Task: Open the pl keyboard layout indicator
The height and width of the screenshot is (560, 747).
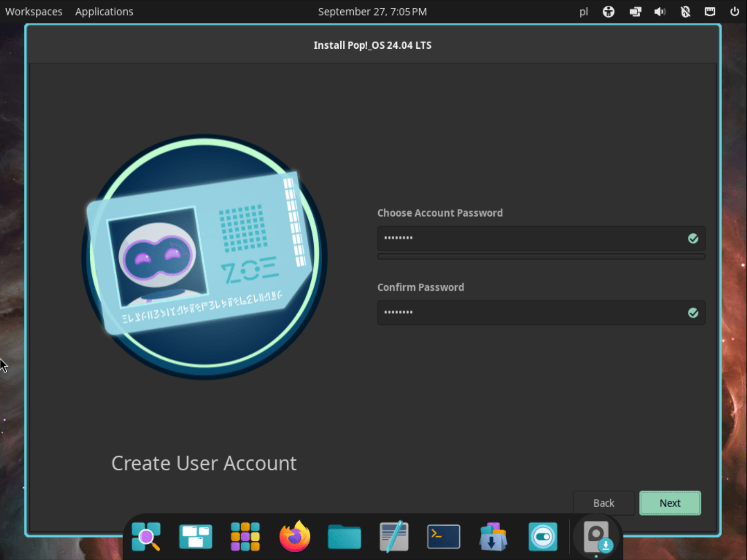Action: (x=584, y=11)
